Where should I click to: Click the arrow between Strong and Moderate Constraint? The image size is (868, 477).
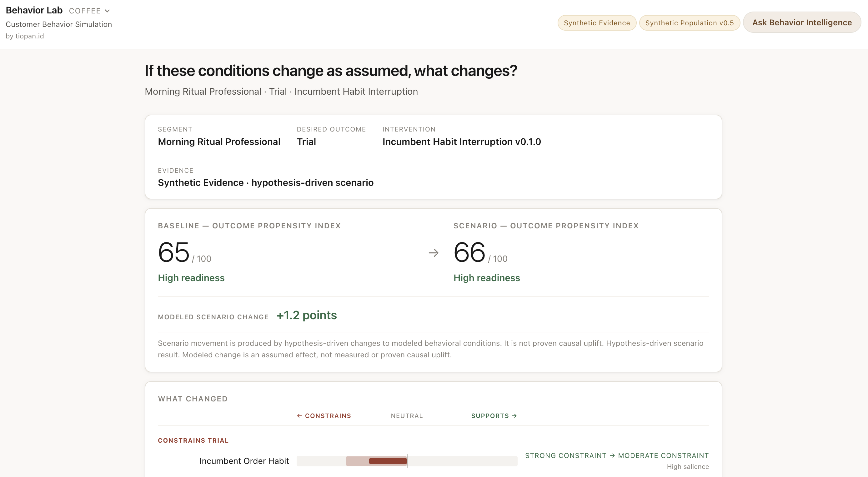[612, 456]
